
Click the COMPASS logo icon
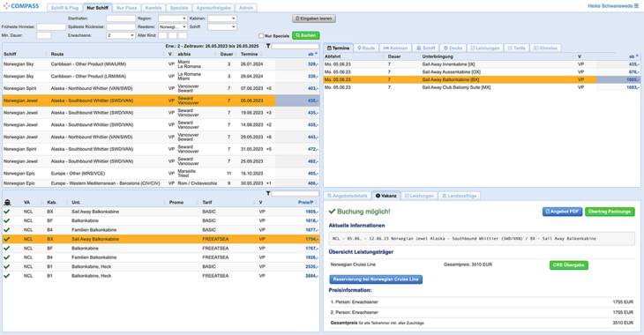6,6
